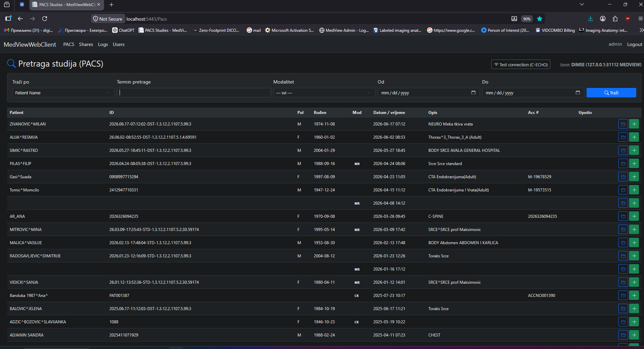Click the admin user link
Image resolution: width=644 pixels, height=349 pixels.
click(615, 44)
